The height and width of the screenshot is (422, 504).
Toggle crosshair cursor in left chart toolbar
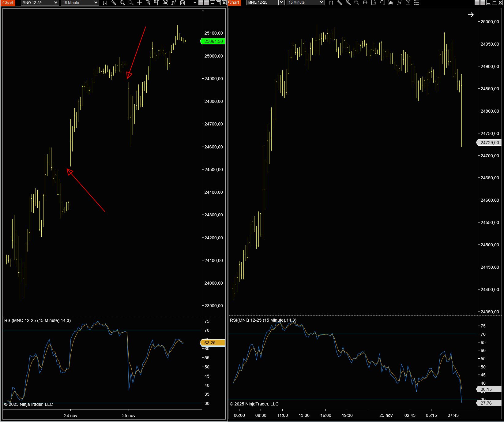(140, 3)
